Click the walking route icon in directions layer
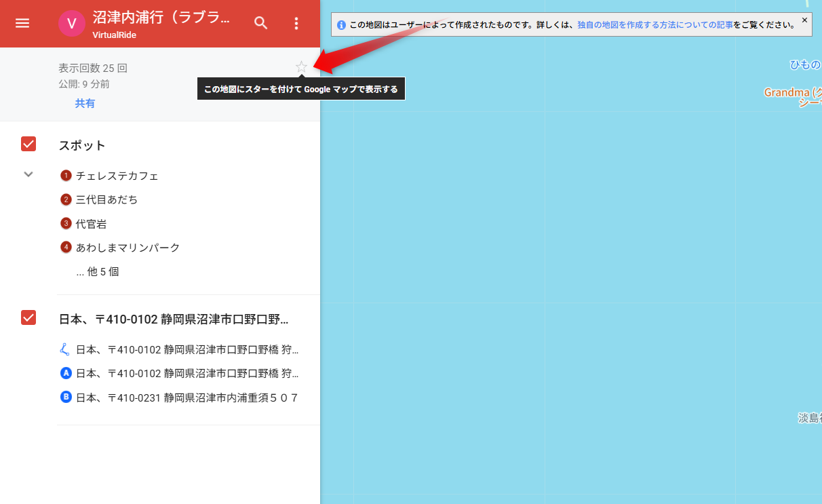The height and width of the screenshot is (504, 822). click(x=65, y=349)
